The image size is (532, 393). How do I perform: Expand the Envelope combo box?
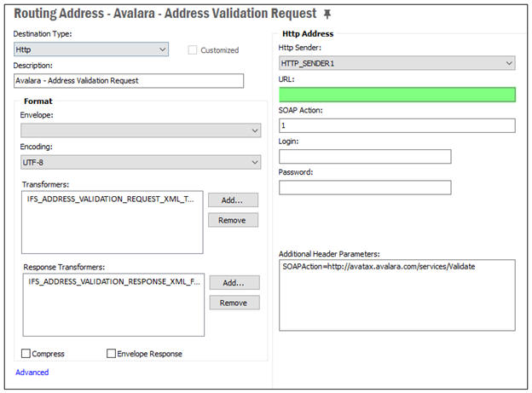click(141, 130)
